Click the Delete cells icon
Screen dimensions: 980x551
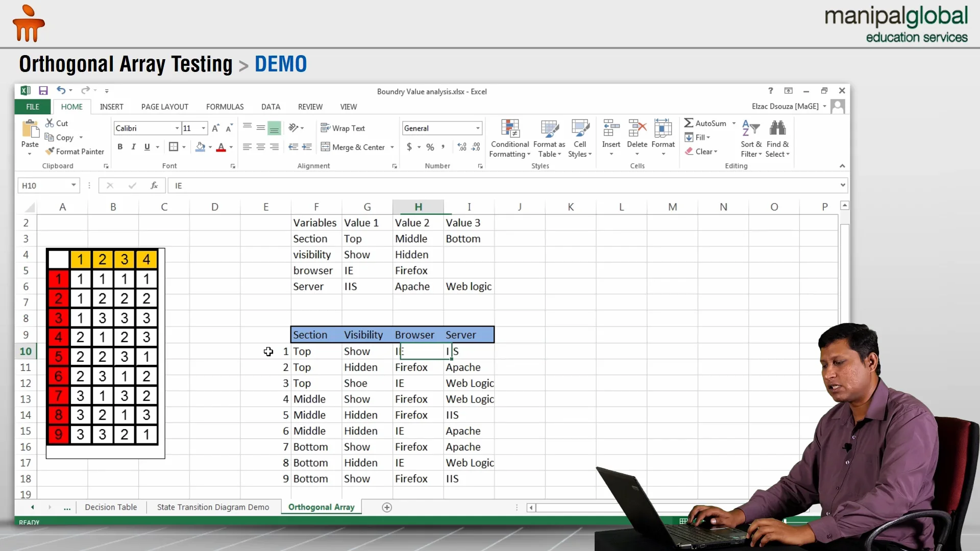(636, 128)
